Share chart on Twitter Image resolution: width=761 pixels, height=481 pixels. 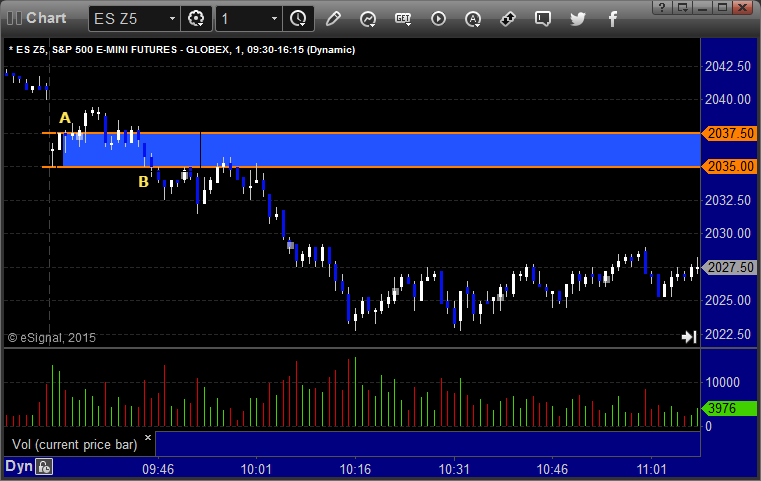pyautogui.click(x=578, y=19)
